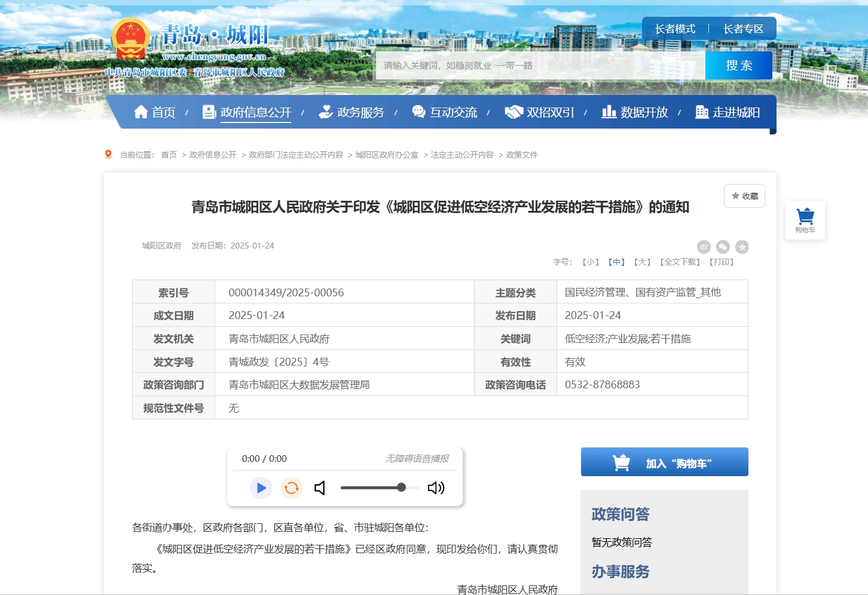Set font size to small 【小】
868x595 pixels.
(590, 262)
